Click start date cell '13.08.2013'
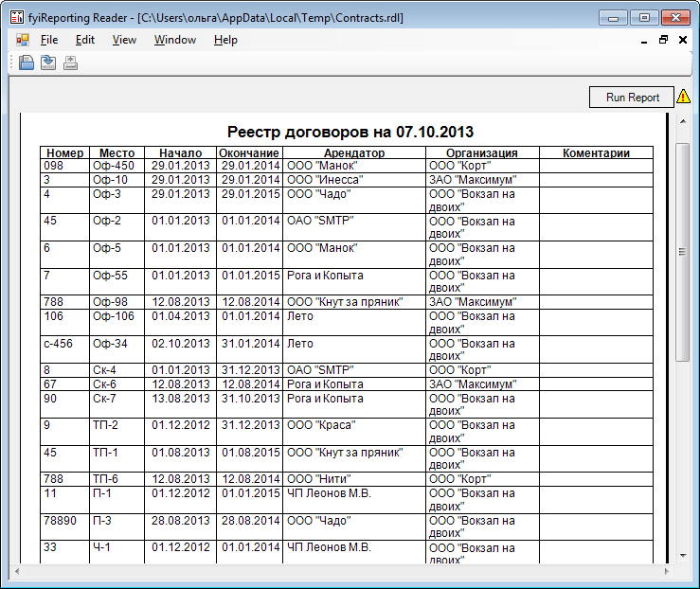Screen dimensions: 700x589 pos(180,404)
